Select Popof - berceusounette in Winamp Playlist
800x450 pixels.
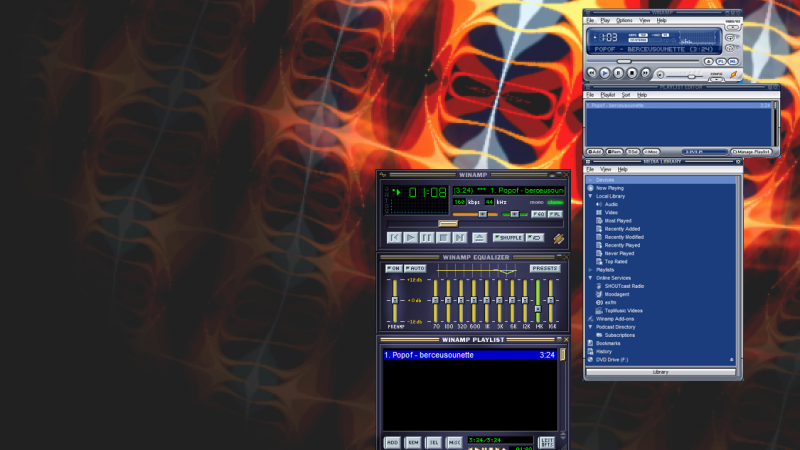(469, 355)
